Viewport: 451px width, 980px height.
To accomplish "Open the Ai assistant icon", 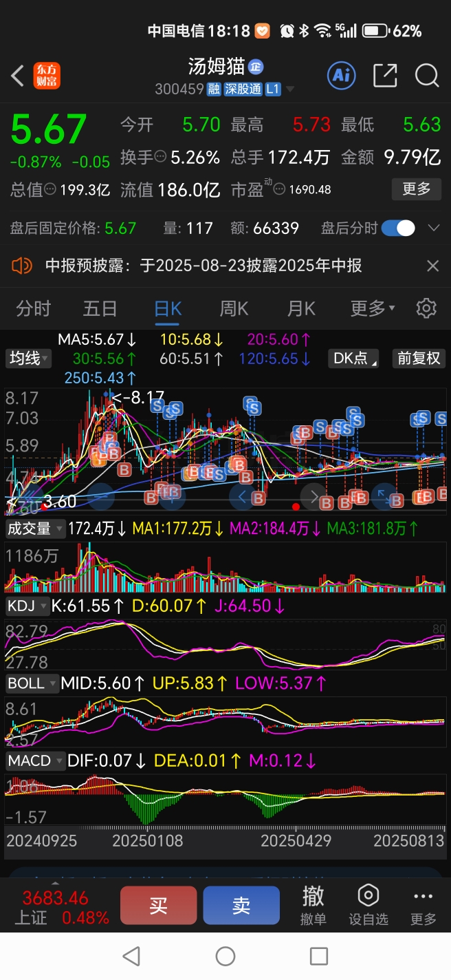I will tap(341, 76).
